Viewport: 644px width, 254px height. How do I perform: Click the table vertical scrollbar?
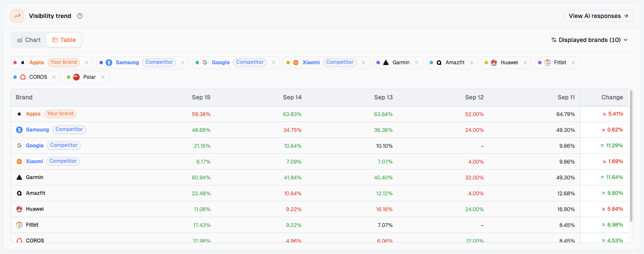click(631, 155)
